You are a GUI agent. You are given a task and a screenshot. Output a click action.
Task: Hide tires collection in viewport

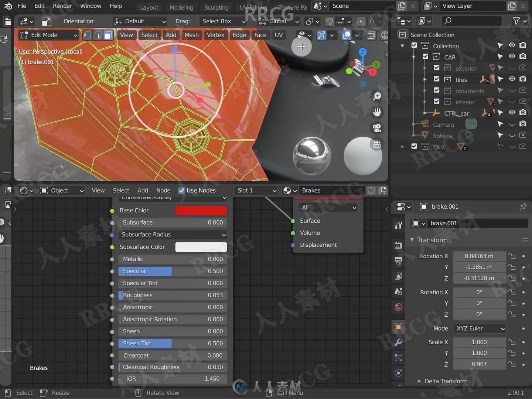click(x=512, y=79)
